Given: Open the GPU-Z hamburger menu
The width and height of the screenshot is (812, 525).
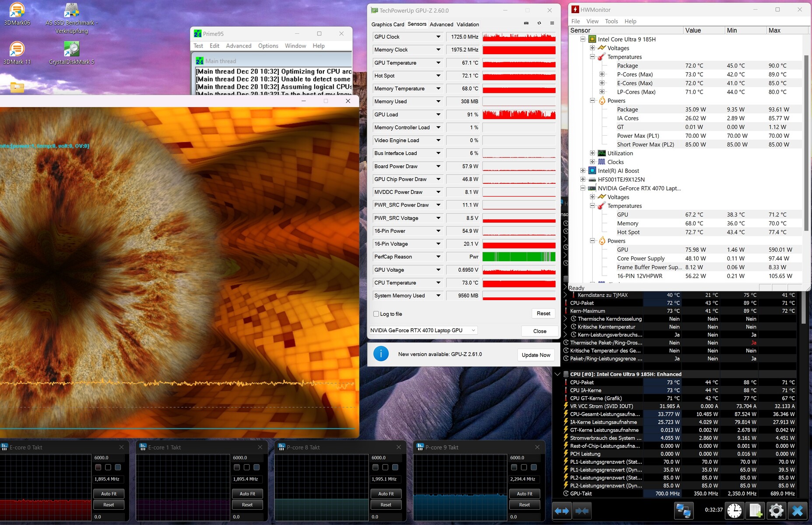Looking at the screenshot, I should (552, 23).
